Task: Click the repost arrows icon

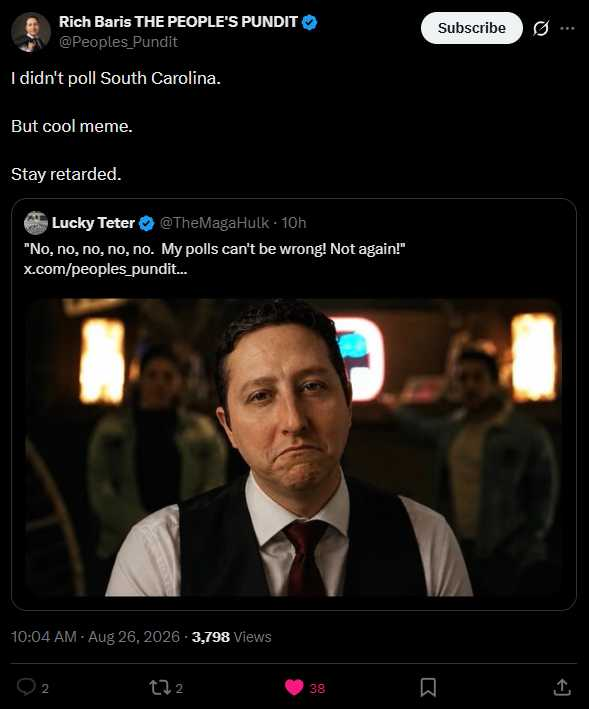Action: 160,688
